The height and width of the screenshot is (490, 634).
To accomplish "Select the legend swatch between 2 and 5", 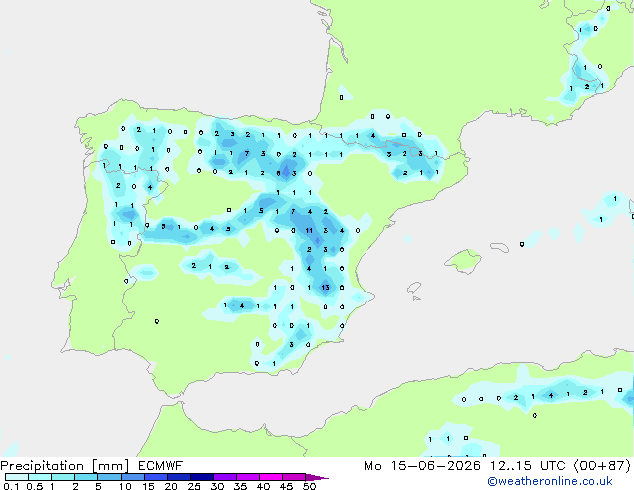I will 86,477.
